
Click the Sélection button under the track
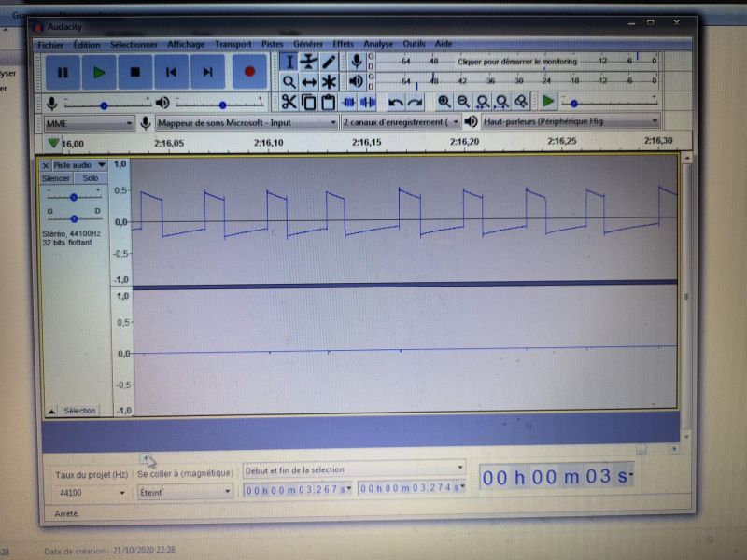click(x=80, y=411)
